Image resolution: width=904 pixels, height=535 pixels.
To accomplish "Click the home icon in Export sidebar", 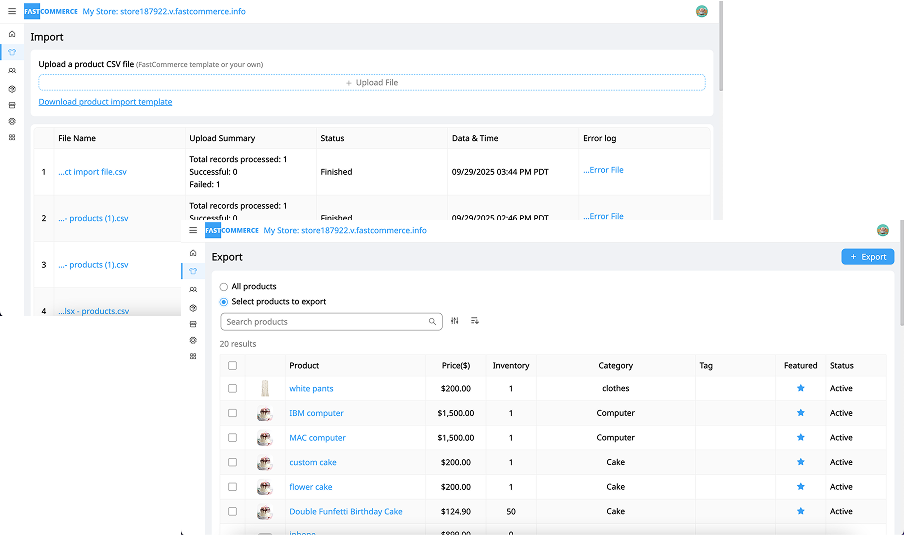I will [x=193, y=253].
